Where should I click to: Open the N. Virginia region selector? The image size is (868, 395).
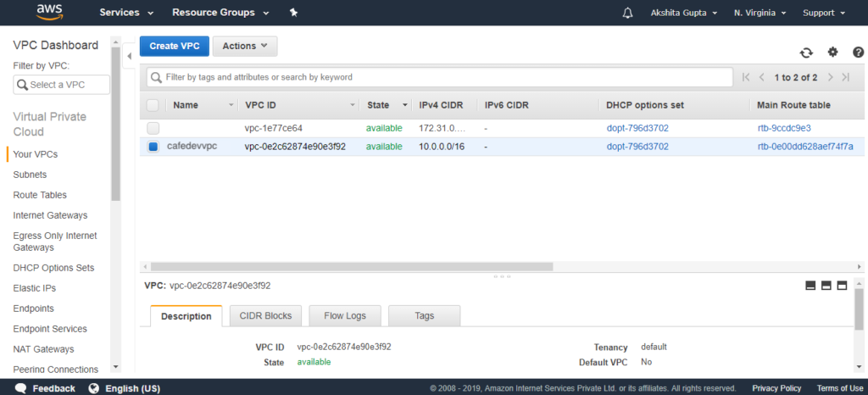pos(760,13)
